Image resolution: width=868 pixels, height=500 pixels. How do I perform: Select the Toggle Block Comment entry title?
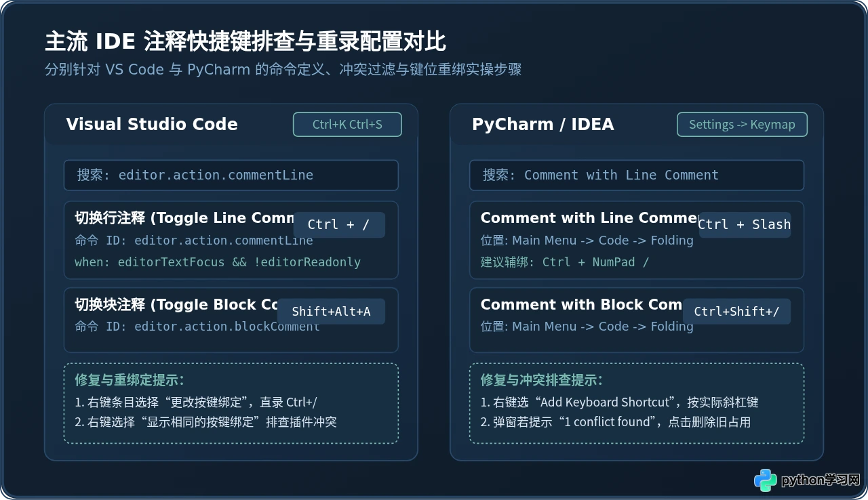click(176, 305)
